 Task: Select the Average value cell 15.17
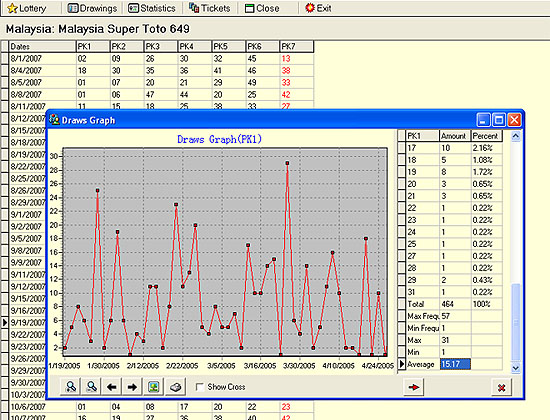(455, 364)
